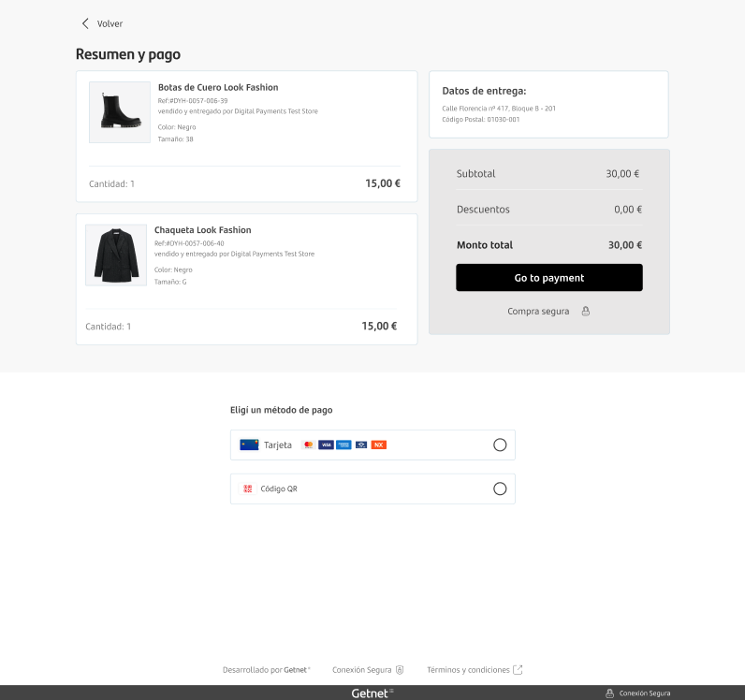The height and width of the screenshot is (700, 745).
Task: Click the lock icon in dark footer bar
Action: click(x=609, y=693)
